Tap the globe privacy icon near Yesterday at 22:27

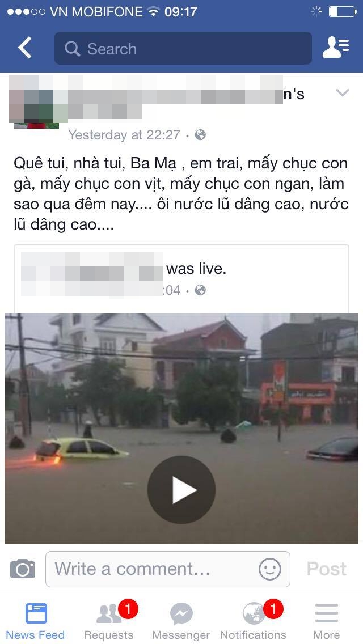[x=200, y=135]
